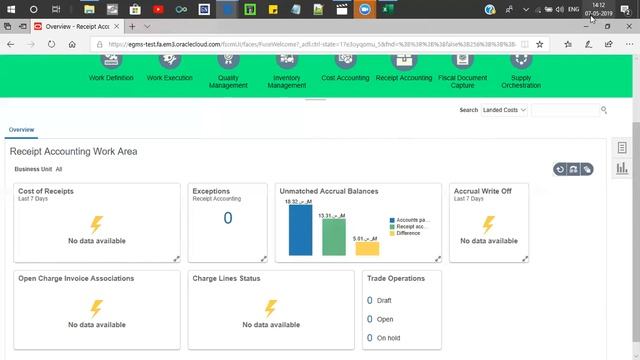Open the reading view icon in address bar
Image resolution: width=640 pixels, height=360 pixels.
coord(525,44)
